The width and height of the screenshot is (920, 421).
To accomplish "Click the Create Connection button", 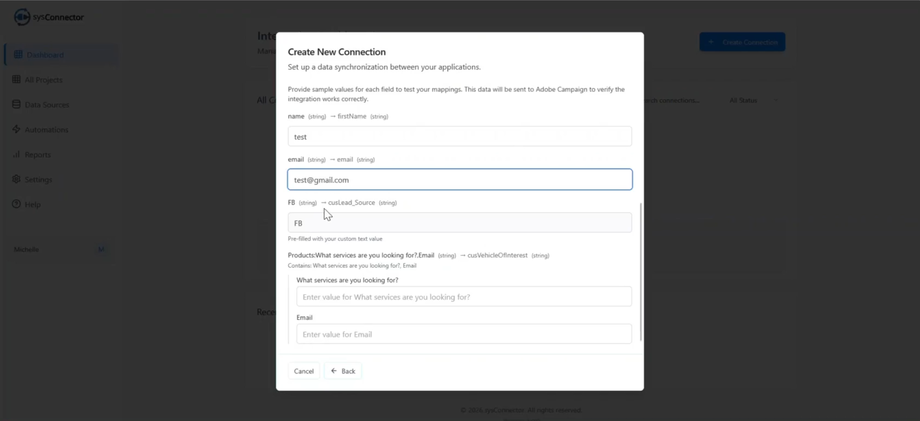I will (x=742, y=42).
